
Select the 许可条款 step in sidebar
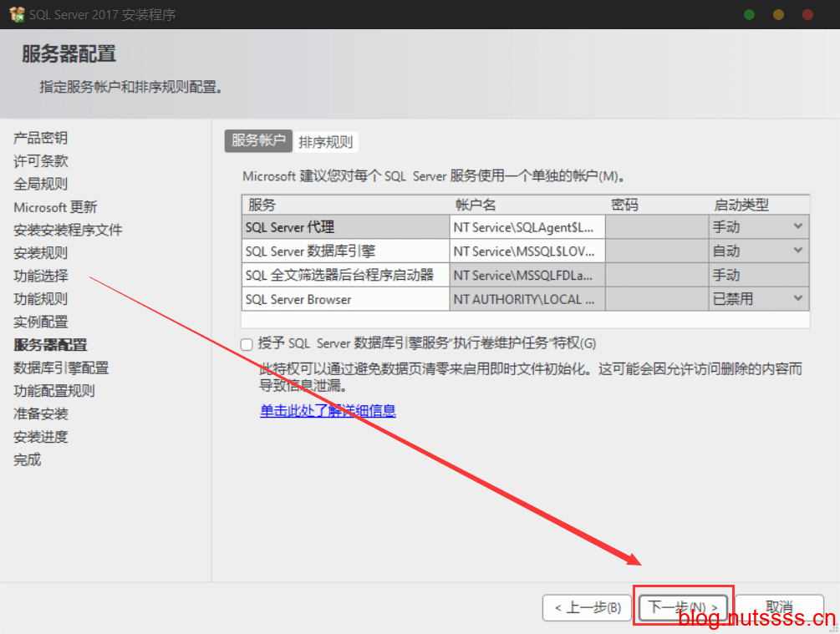pyautogui.click(x=41, y=161)
